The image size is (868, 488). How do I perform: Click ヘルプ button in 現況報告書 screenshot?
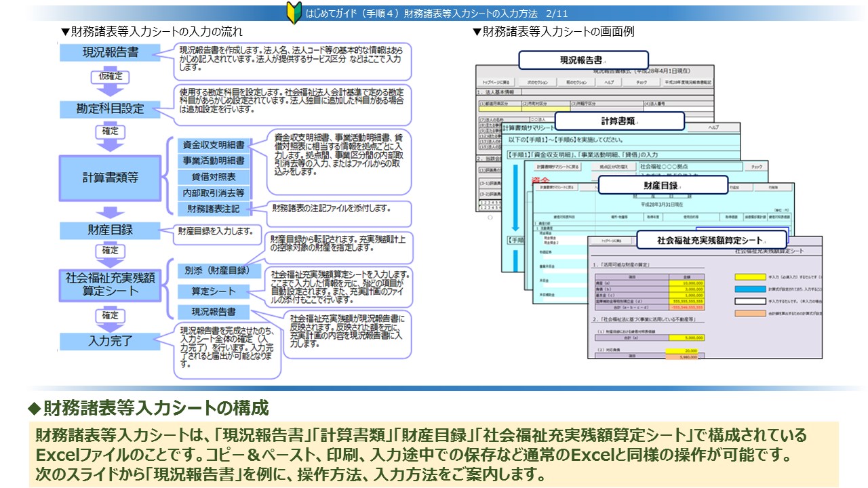click(610, 82)
